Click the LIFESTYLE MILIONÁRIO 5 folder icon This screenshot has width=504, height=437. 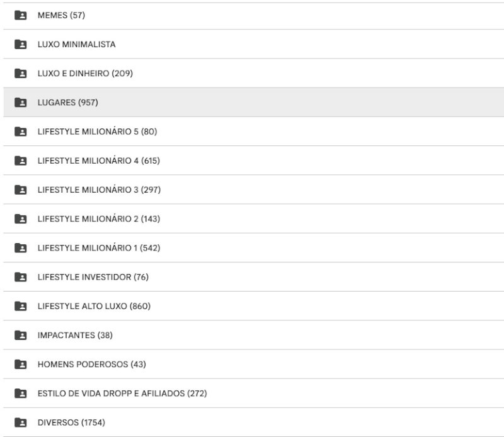(21, 132)
